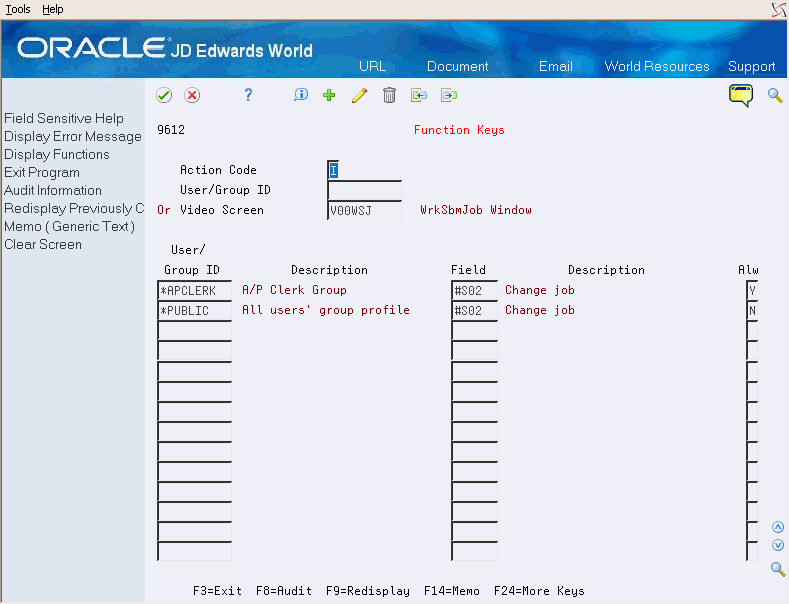Screen dimensions: 789x604
Task: Click the red X cancel icon
Action: 192,95
